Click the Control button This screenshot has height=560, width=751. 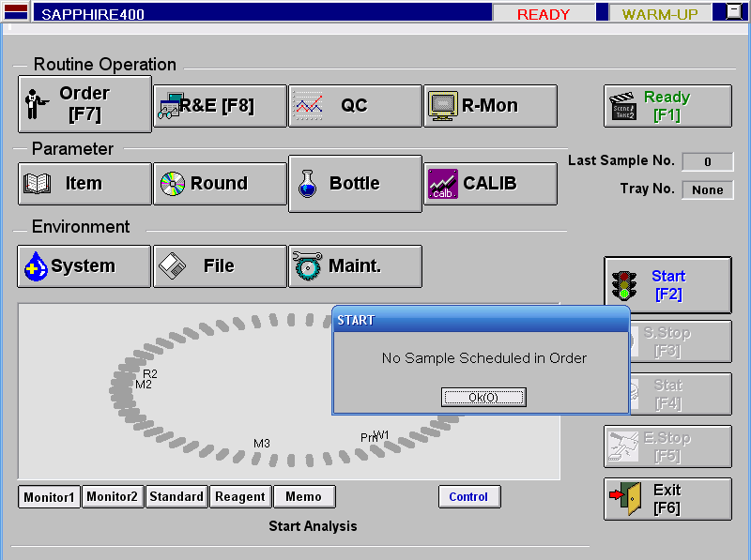click(468, 497)
